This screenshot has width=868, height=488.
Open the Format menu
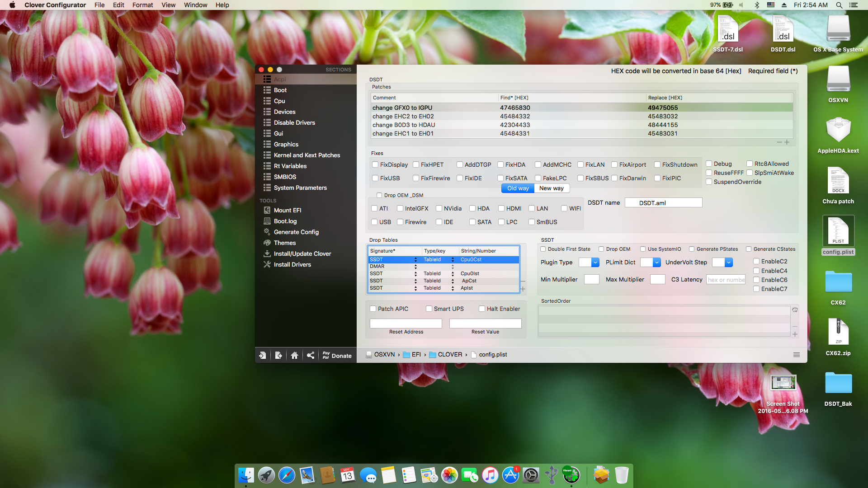tap(142, 5)
